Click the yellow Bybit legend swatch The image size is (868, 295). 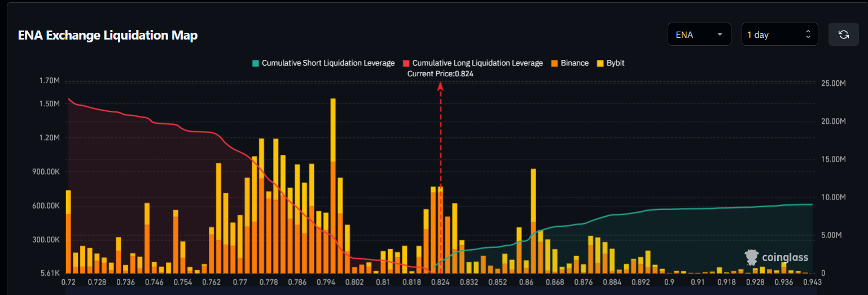point(600,63)
